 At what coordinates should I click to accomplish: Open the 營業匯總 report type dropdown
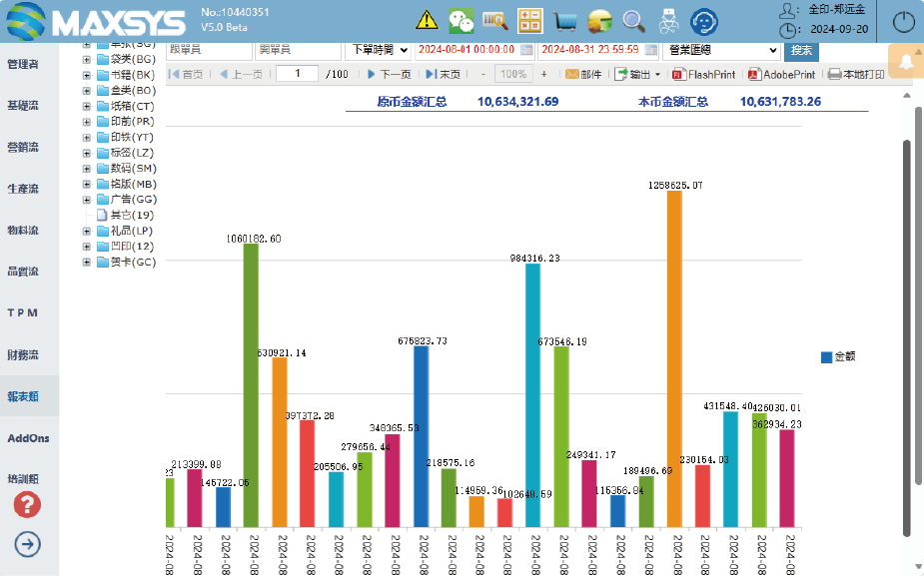(721, 50)
